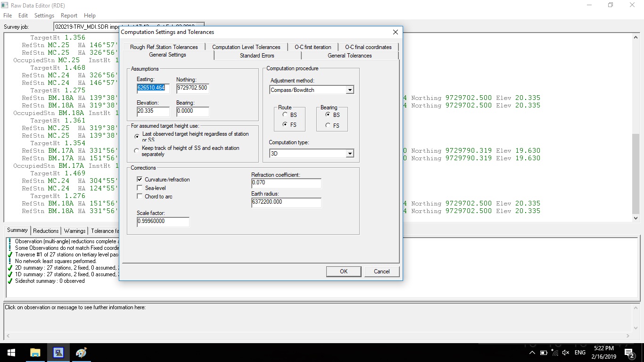Open the Settings menu

point(44,15)
